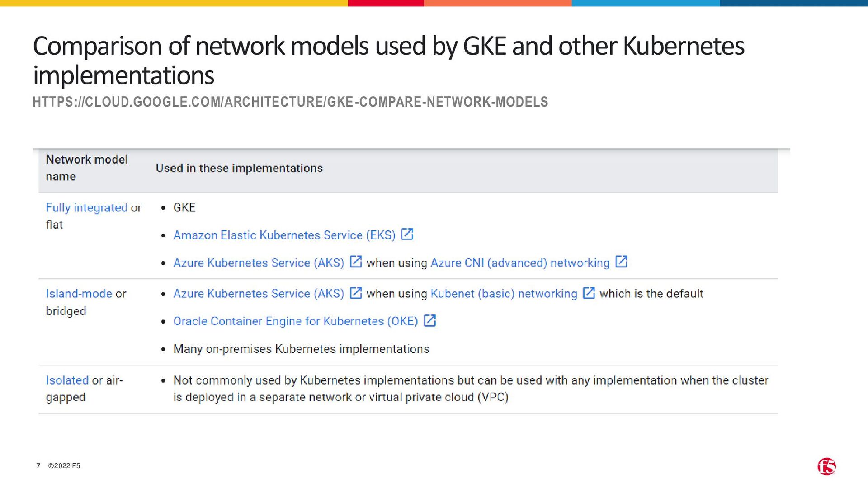Viewport: 868px width, 488px height.
Task: Follow the Isolated network model link
Action: (67, 380)
